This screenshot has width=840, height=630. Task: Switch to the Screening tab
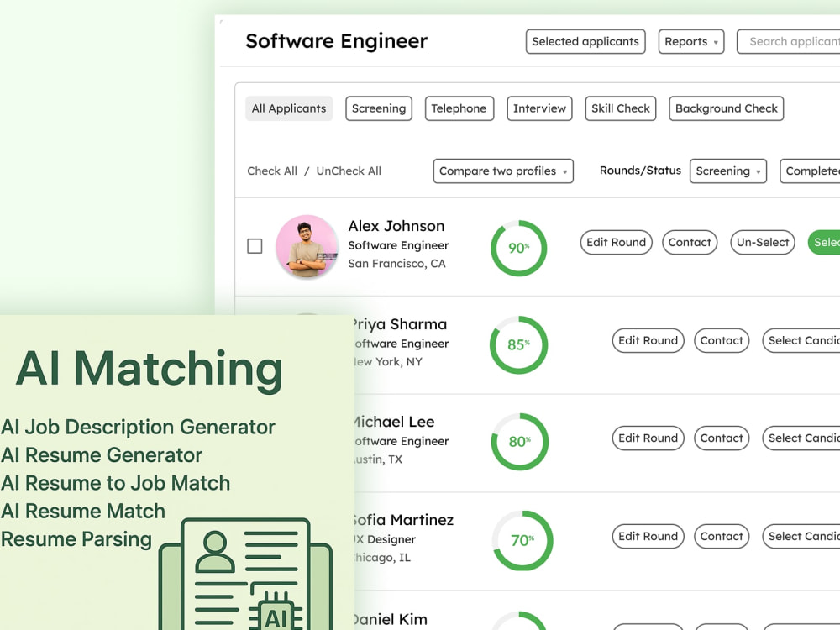[379, 108]
